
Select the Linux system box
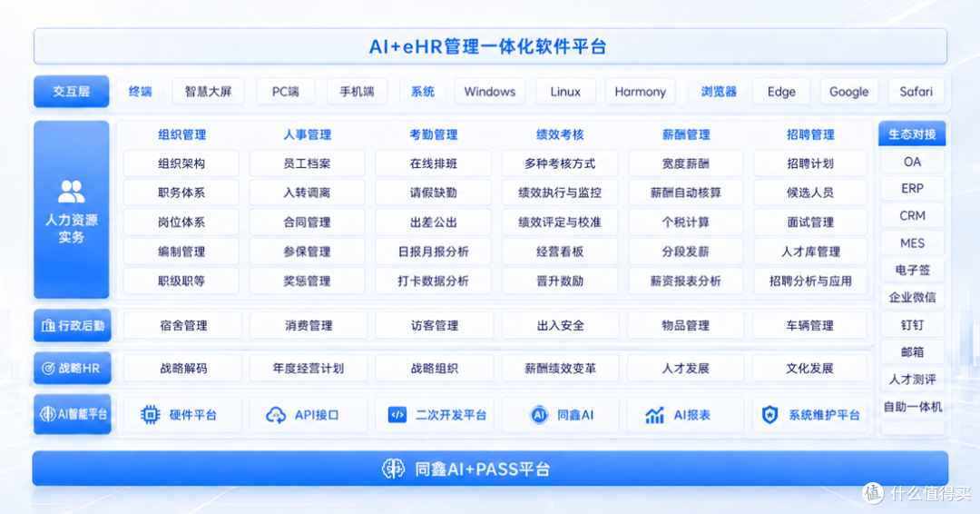[565, 92]
